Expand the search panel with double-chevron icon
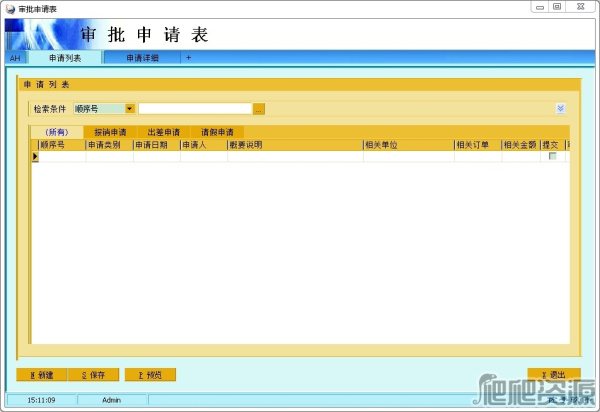The image size is (600, 412). (560, 109)
